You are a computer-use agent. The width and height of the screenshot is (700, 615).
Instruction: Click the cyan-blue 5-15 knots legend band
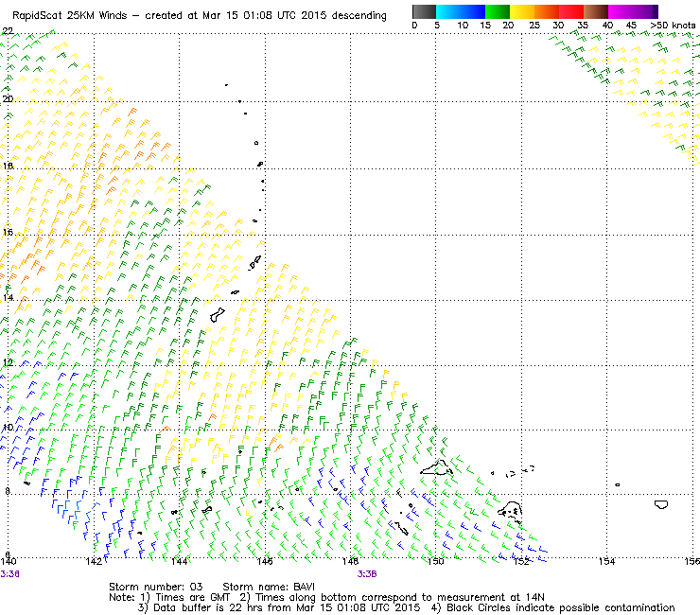[x=461, y=11]
